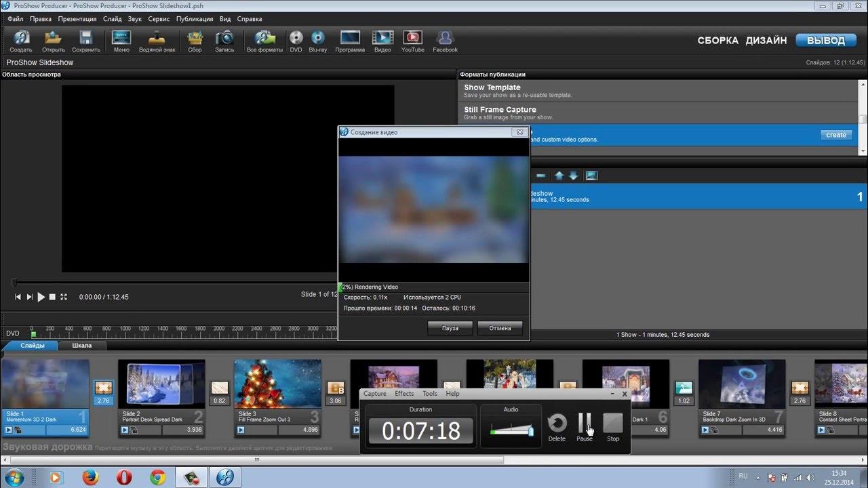Click the Delete icon in the recorder panel

[x=557, y=427]
